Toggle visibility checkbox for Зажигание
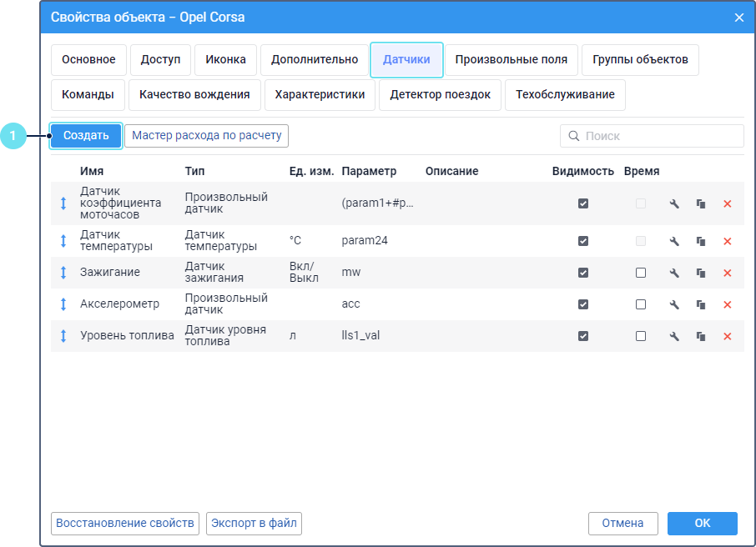This screenshot has width=756, height=547. [583, 273]
